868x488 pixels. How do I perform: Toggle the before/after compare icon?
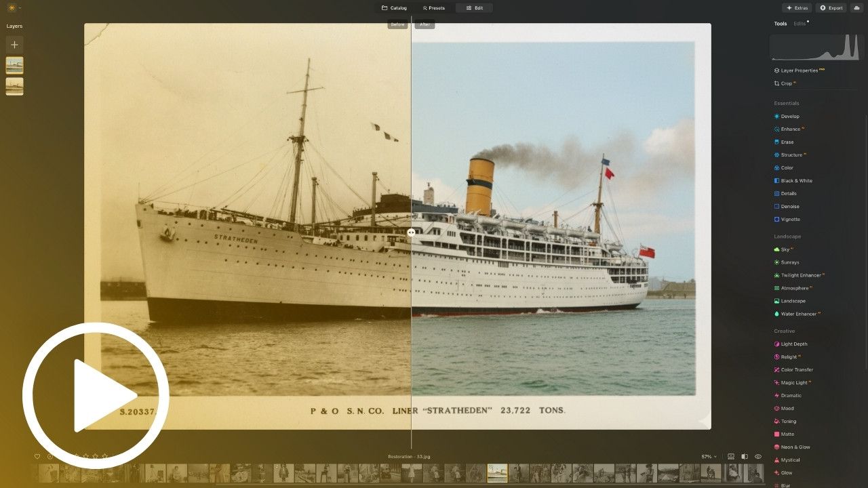[x=745, y=457]
